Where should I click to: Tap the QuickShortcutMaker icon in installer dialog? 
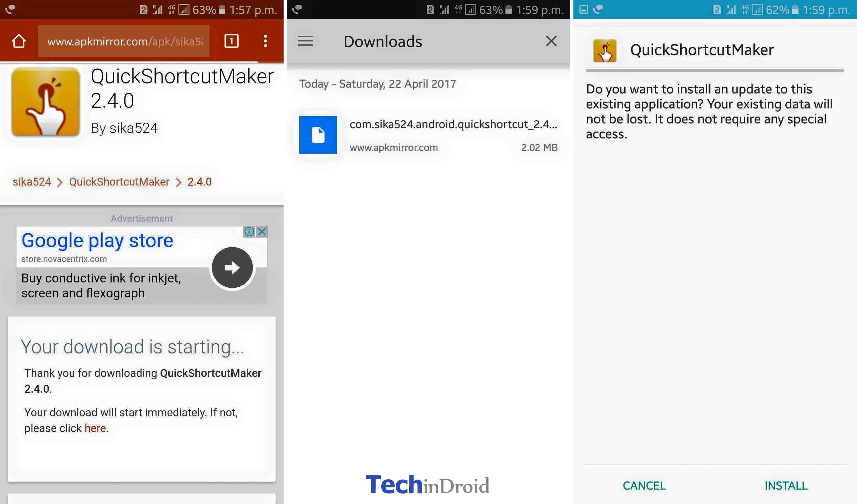pos(605,51)
